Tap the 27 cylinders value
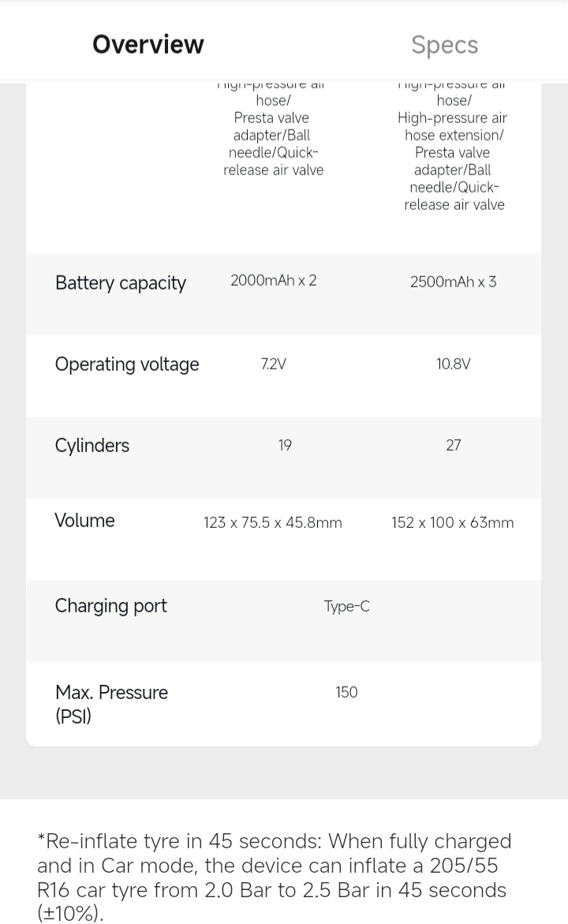Screen dimensions: 568x924 point(453,445)
